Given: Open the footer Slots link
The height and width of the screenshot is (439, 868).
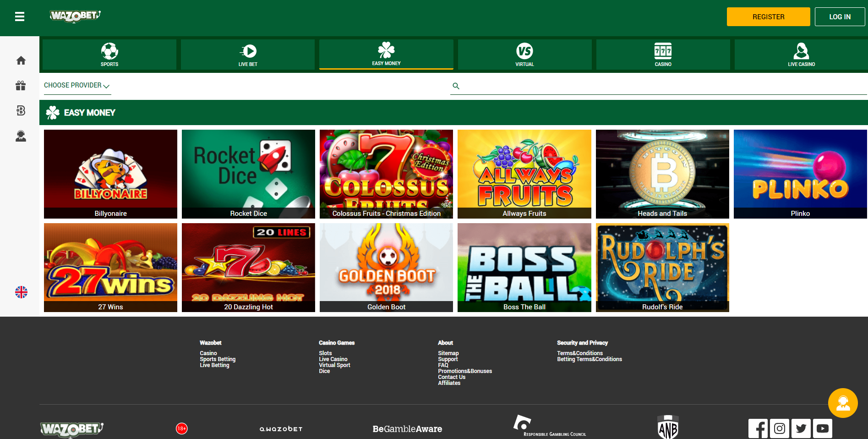Looking at the screenshot, I should [325, 353].
